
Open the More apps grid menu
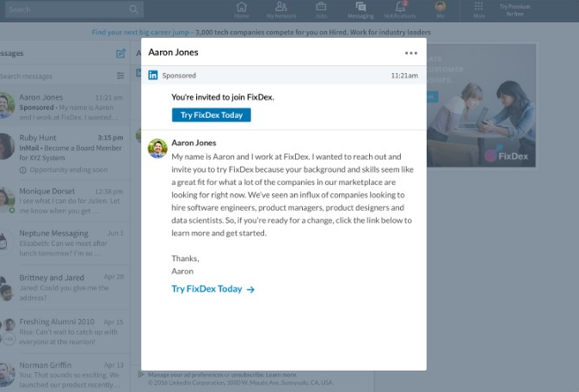[x=478, y=10]
